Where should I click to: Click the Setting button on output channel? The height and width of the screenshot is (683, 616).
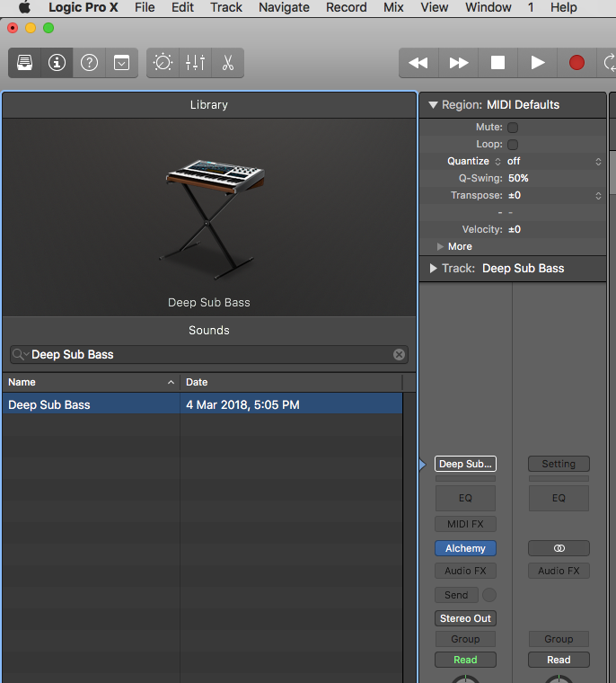(559, 465)
